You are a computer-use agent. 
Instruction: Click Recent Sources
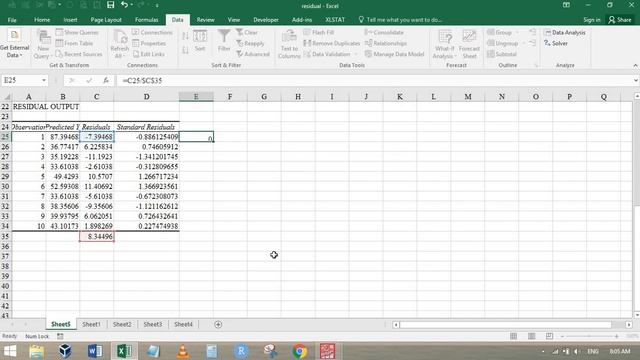[x=79, y=54]
